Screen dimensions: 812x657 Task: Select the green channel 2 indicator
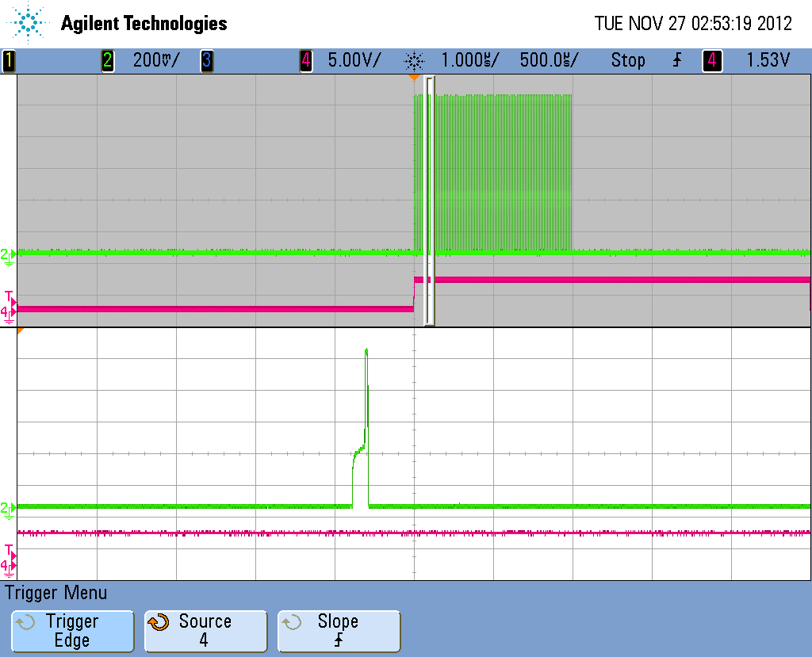point(108,60)
